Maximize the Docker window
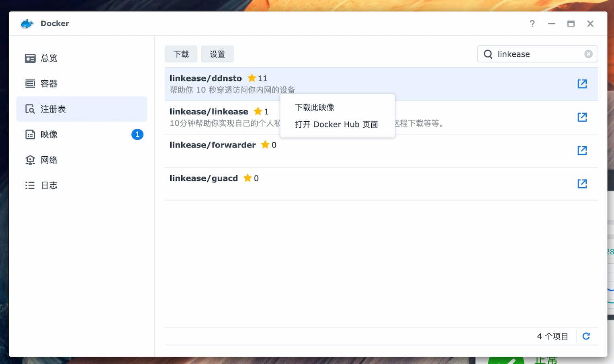The width and height of the screenshot is (614, 364). click(x=571, y=24)
